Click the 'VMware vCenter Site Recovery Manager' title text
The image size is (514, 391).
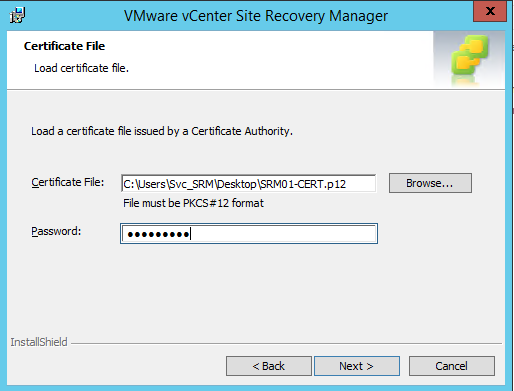pyautogui.click(x=256, y=16)
